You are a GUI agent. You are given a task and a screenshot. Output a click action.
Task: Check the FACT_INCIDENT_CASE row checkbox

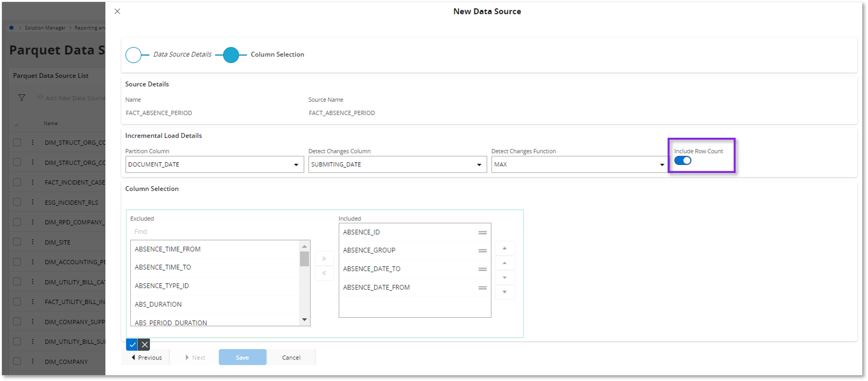(17, 182)
